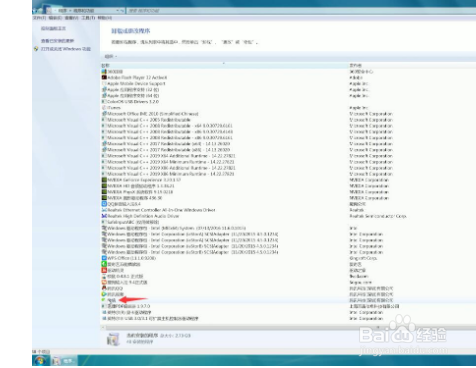Open the Edit (编辑) menu
Viewport: 476px width, 368px height.
click(x=55, y=18)
